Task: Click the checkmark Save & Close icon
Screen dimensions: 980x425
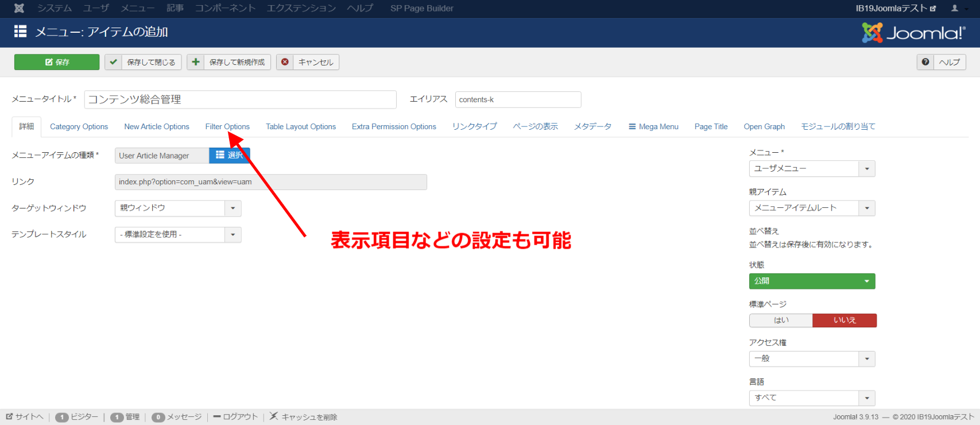Action: pyautogui.click(x=114, y=62)
